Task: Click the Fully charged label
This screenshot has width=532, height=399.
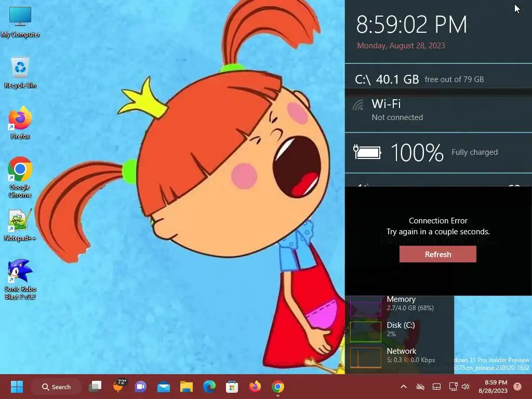Action: [x=474, y=152]
